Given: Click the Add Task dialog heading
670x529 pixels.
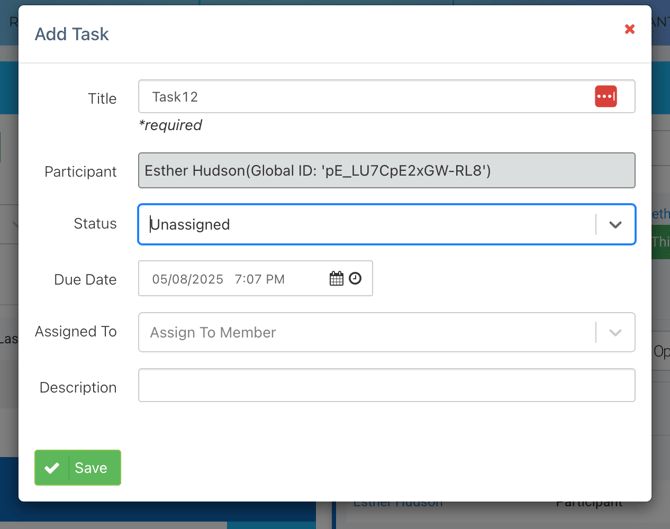Looking at the screenshot, I should click(72, 34).
